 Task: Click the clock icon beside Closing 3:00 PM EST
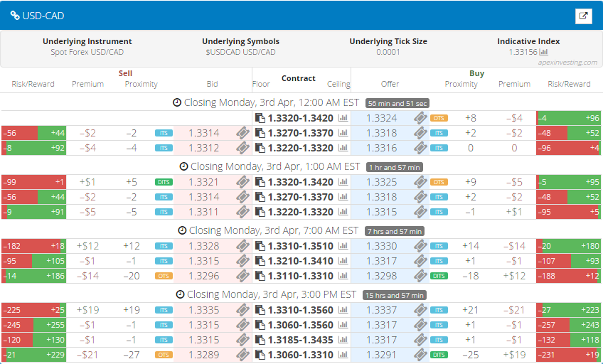180,295
